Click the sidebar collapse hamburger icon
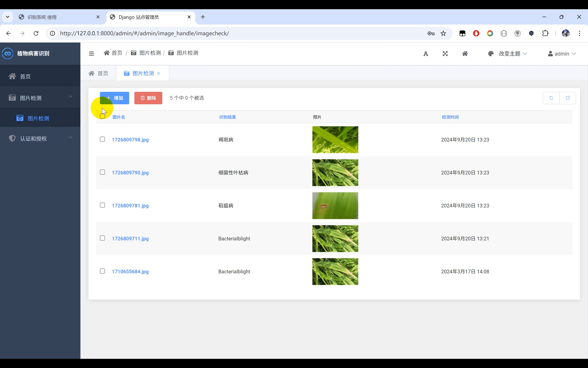The height and width of the screenshot is (368, 588). tap(91, 53)
